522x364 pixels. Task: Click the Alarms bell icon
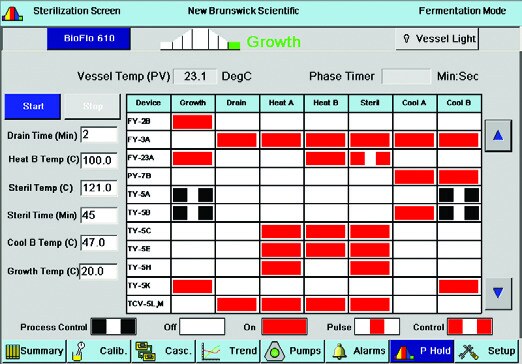[x=339, y=351]
